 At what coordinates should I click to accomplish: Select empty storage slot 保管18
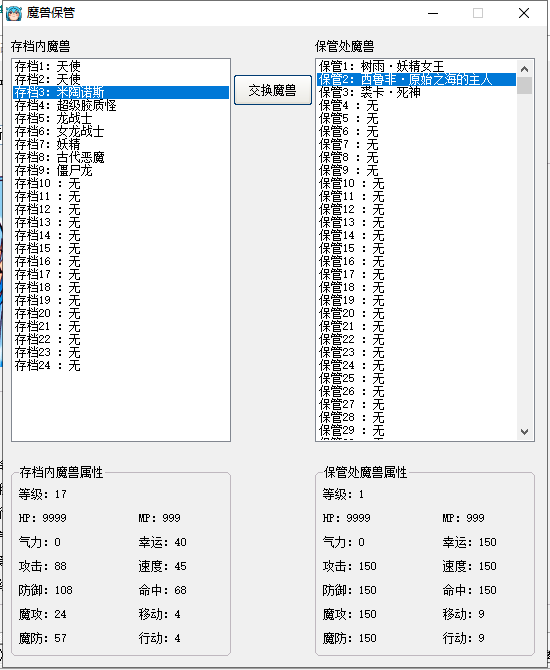click(416, 288)
